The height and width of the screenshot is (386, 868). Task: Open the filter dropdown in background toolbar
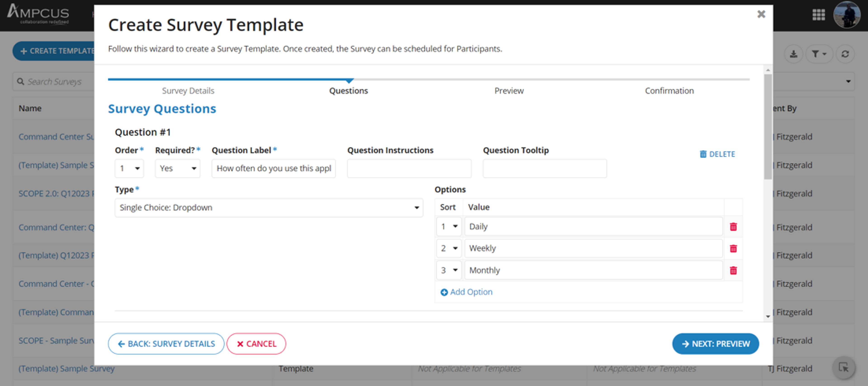click(x=819, y=54)
